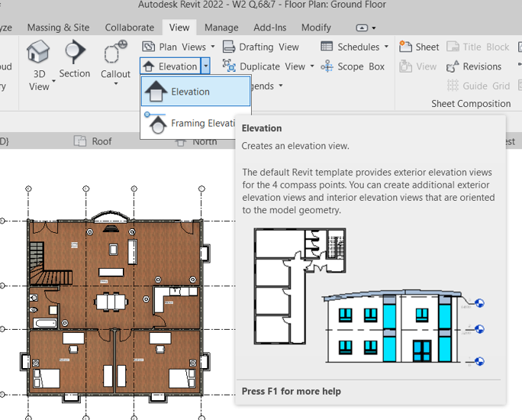
Task: Open the Add-Ins ribbon tab
Action: pos(269,27)
